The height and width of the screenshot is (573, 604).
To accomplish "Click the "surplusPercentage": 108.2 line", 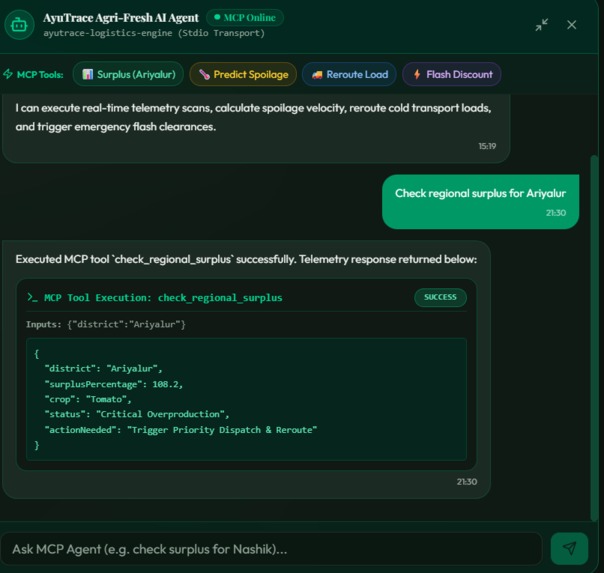I will coord(114,384).
